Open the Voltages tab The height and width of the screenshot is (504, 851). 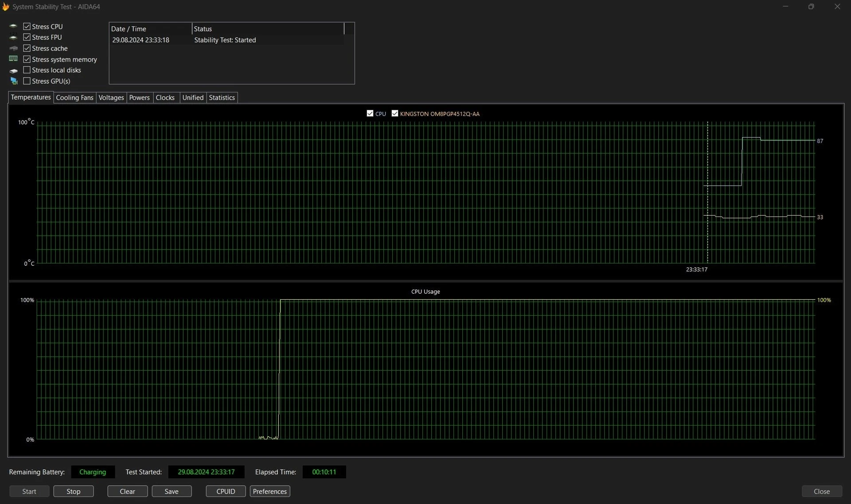coord(111,97)
